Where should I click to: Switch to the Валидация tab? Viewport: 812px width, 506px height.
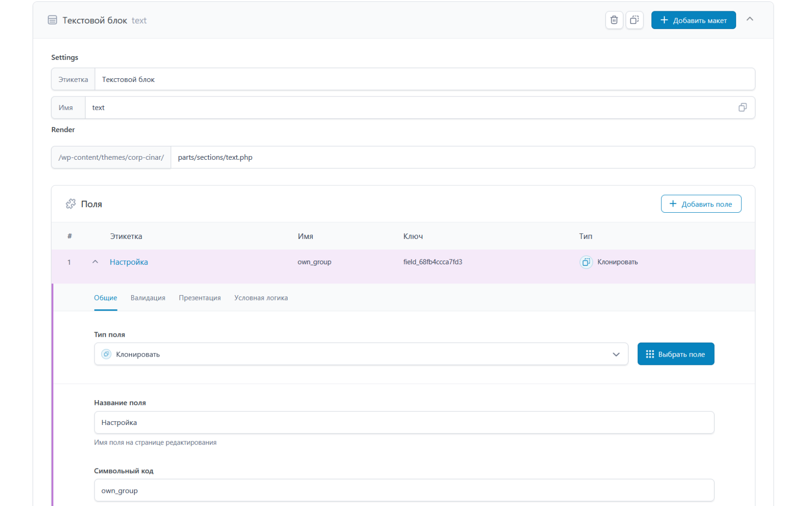pos(148,298)
